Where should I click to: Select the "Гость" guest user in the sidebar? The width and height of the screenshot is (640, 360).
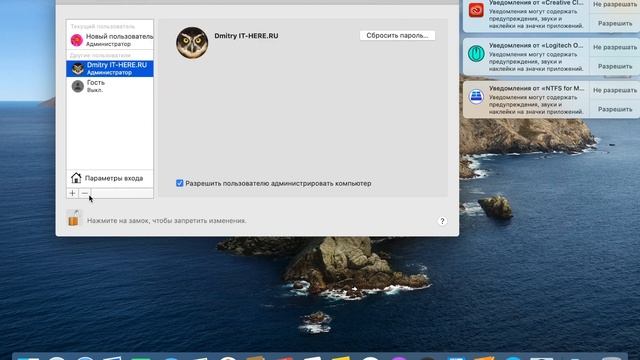pyautogui.click(x=110, y=86)
